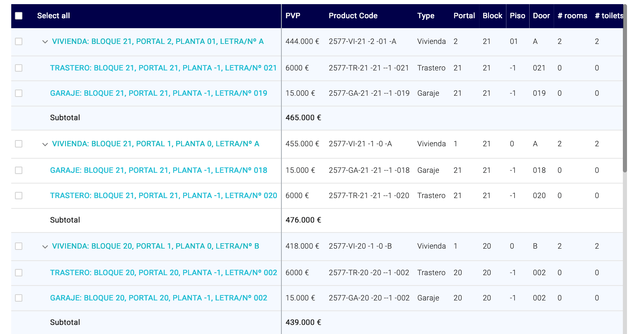The width and height of the screenshot is (644, 334).
Task: Open Garaje Bloque 20 Letra/Nº 002 link
Action: [x=159, y=298]
